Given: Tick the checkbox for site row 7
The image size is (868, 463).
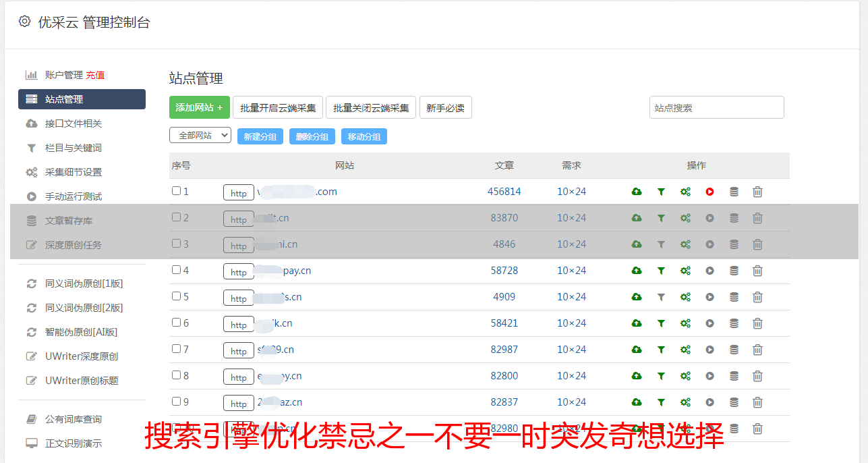Looking at the screenshot, I should tap(176, 349).
